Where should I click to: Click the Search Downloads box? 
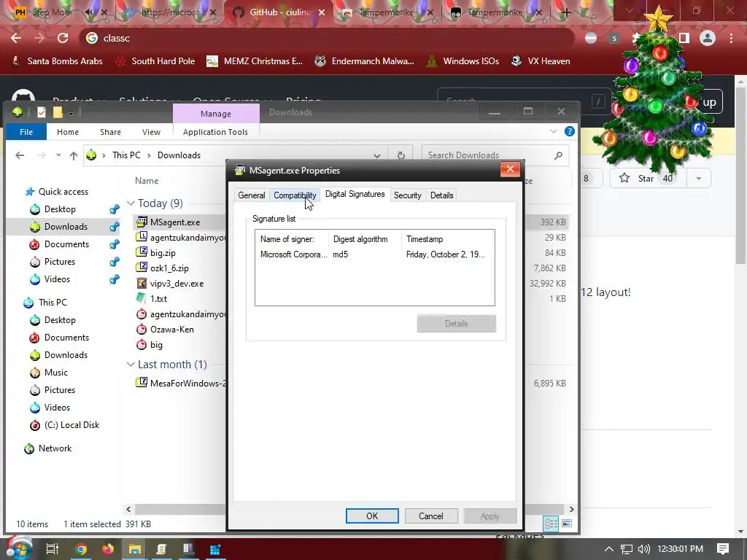495,155
